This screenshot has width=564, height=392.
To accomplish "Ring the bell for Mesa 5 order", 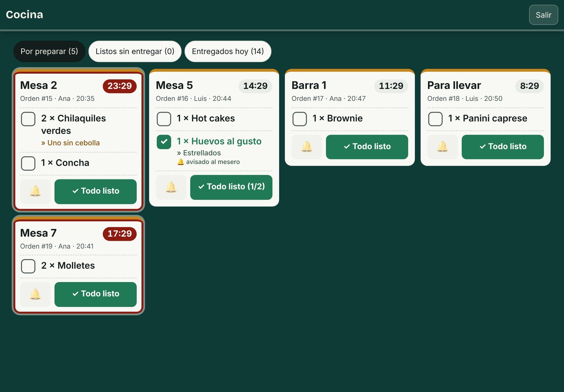I will pos(171,187).
